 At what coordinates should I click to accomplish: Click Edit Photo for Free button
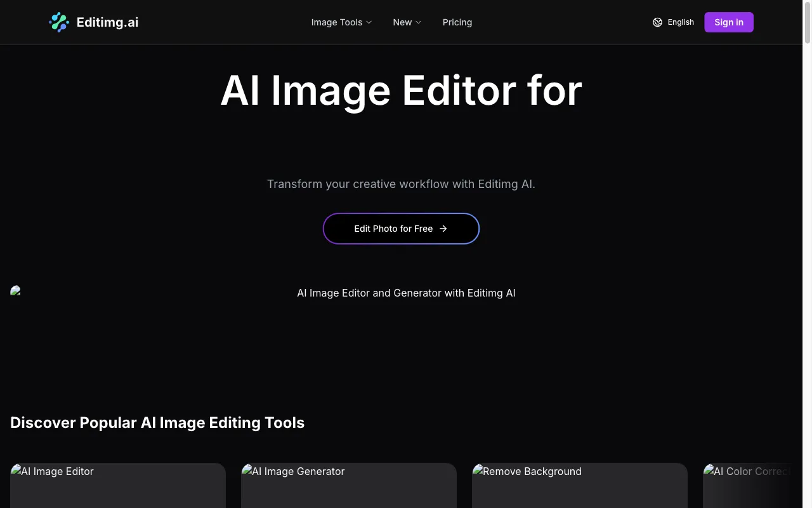[401, 229]
